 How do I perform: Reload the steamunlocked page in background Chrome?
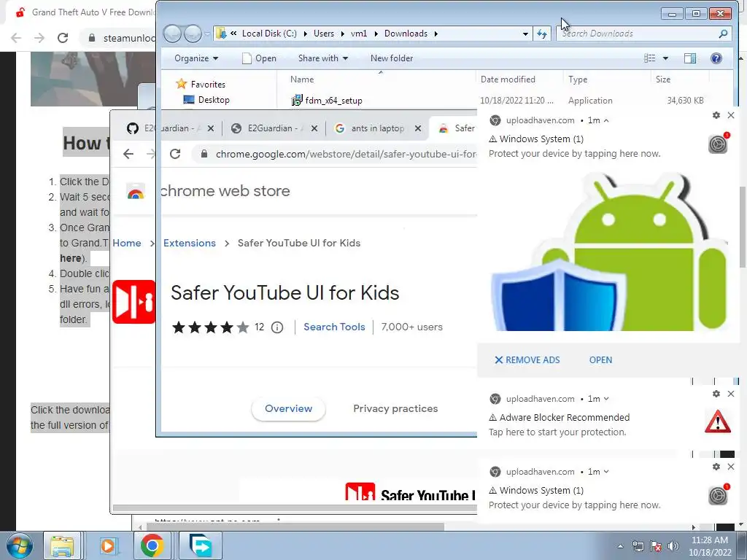[x=63, y=38]
